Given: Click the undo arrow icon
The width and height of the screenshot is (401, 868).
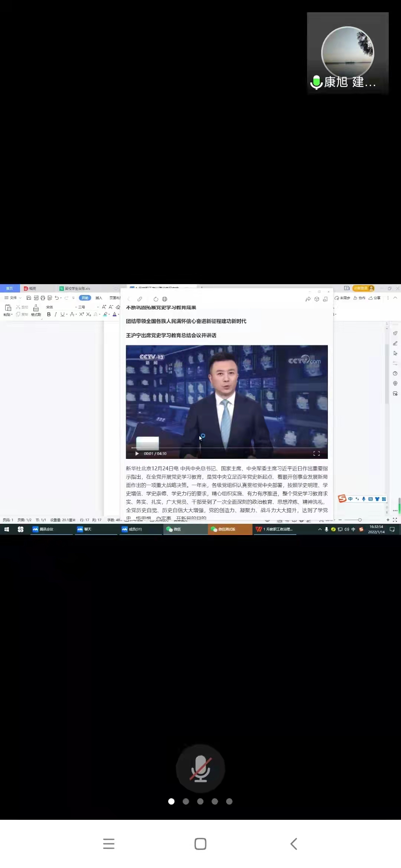Looking at the screenshot, I should coord(56,298).
